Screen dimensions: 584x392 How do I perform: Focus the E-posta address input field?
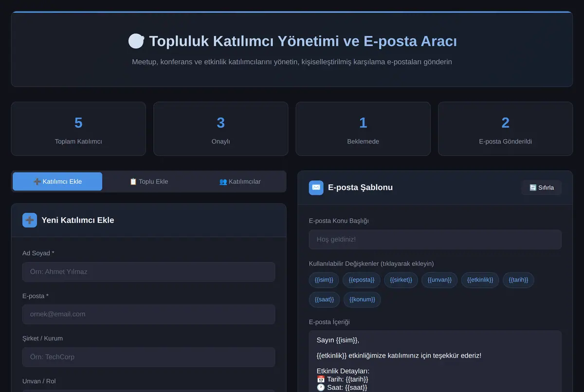[x=148, y=314]
